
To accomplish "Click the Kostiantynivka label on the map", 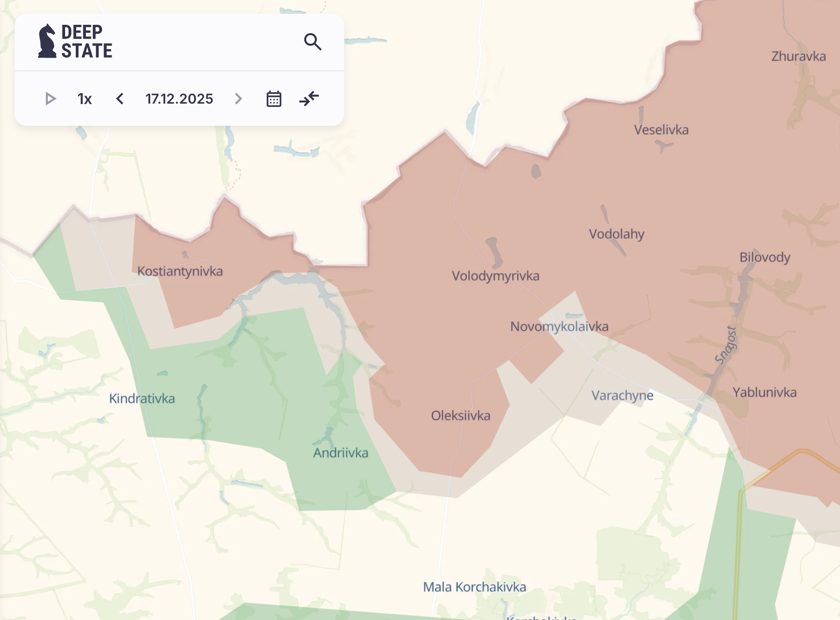I will tap(180, 271).
